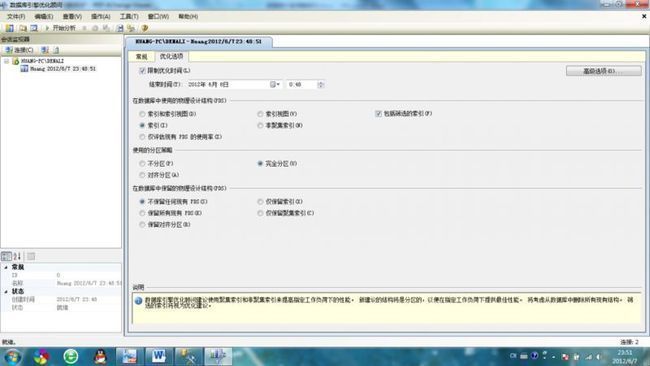
Task: Click the 创建时间 property row
Action: coord(61,299)
